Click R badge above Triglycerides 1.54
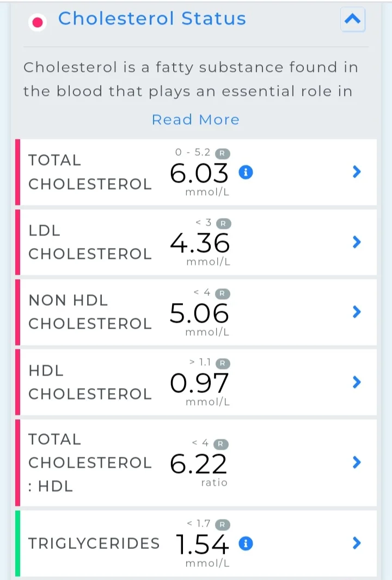392x580 pixels. (223, 524)
